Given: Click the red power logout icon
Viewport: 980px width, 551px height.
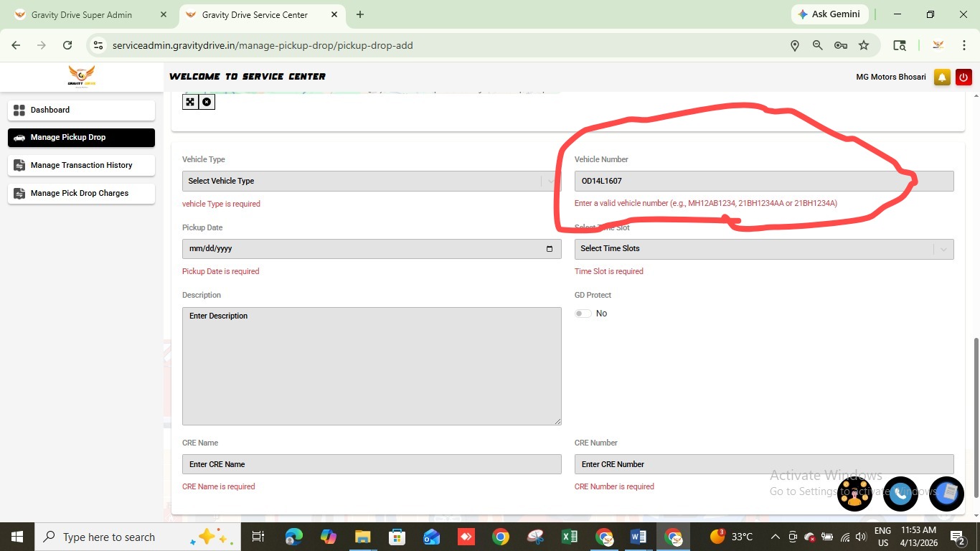Looking at the screenshot, I should (963, 77).
